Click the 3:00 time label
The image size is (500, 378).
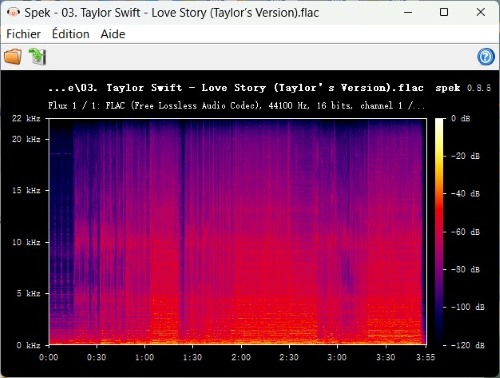tap(337, 357)
